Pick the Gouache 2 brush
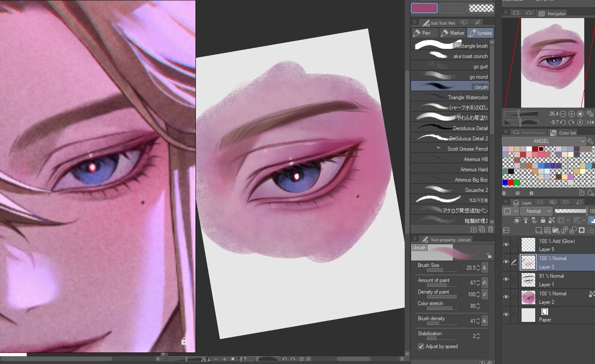This screenshot has height=364, width=595. point(450,190)
